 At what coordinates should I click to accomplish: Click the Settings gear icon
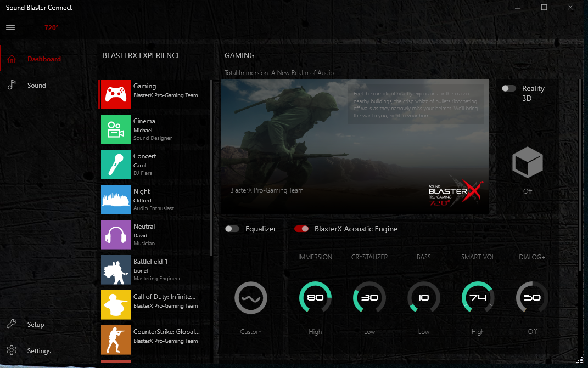coord(12,350)
